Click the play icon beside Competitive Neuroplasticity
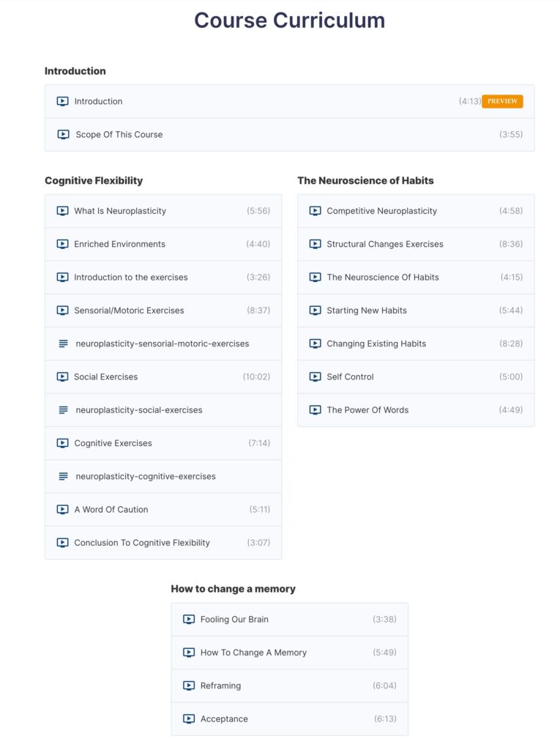This screenshot has width=560, height=750. (315, 211)
